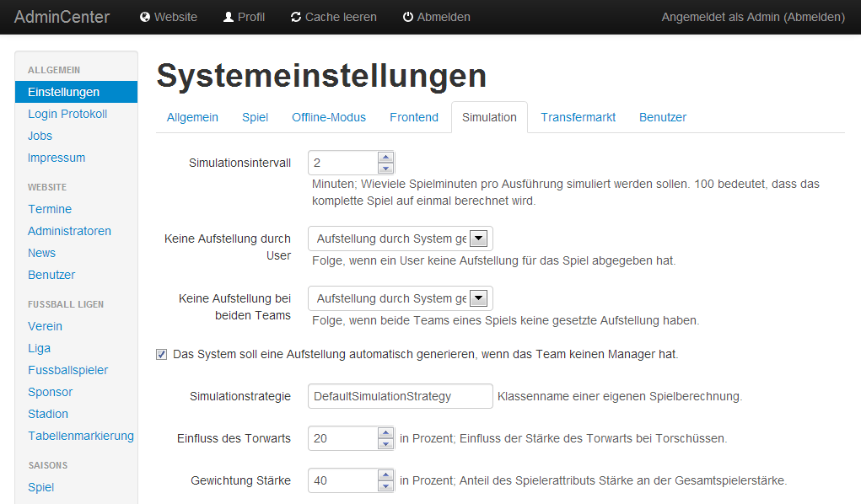Click the power icon beside Abmelden
Screen dimensions: 861x504
coord(408,17)
